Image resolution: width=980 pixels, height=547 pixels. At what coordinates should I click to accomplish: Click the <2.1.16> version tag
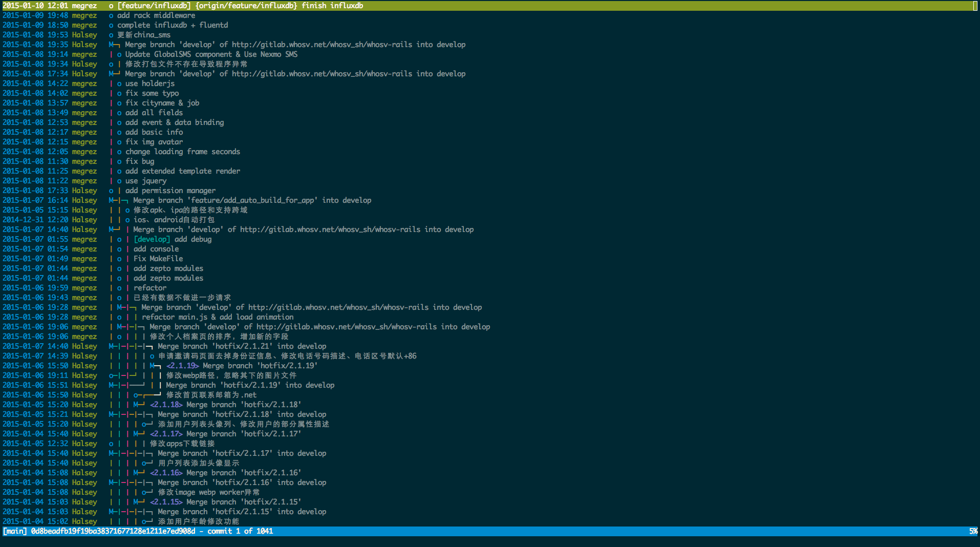click(x=166, y=473)
